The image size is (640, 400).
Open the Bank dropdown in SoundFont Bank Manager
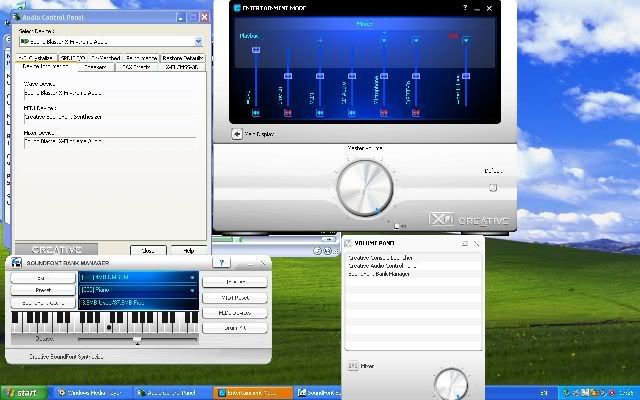pos(192,277)
